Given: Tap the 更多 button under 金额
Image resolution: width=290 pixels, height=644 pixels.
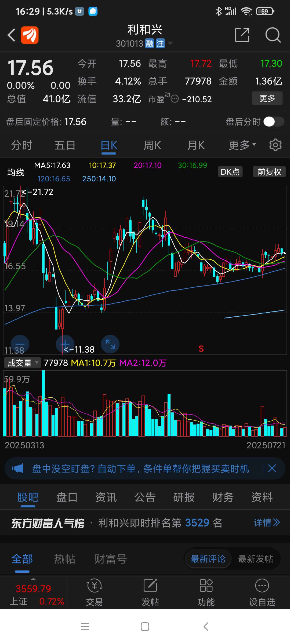Looking at the screenshot, I should click(267, 98).
